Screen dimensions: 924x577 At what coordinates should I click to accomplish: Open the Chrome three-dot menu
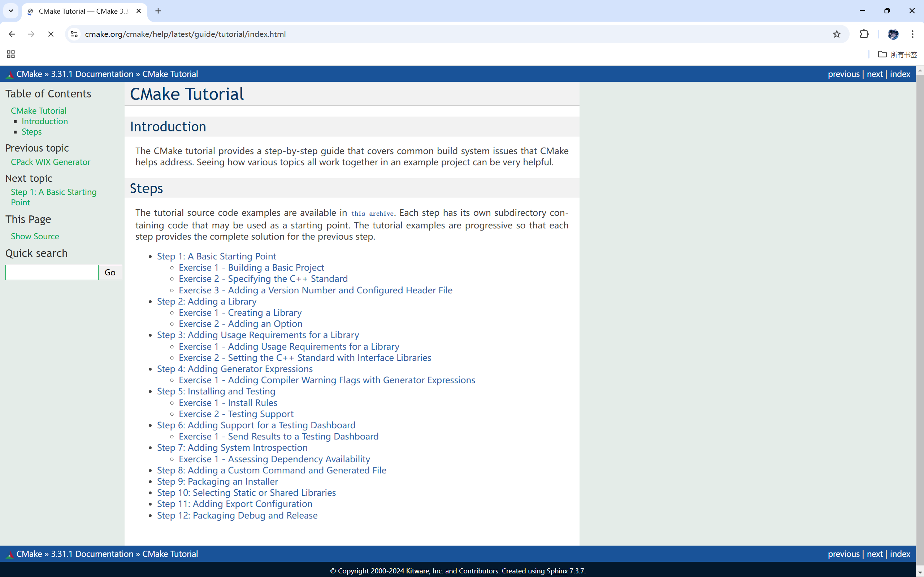[x=912, y=34]
